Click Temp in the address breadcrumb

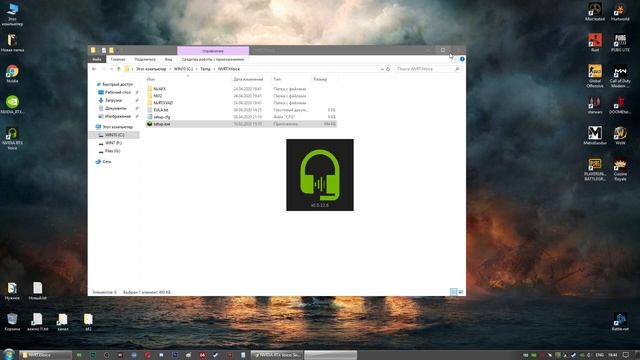(x=205, y=69)
